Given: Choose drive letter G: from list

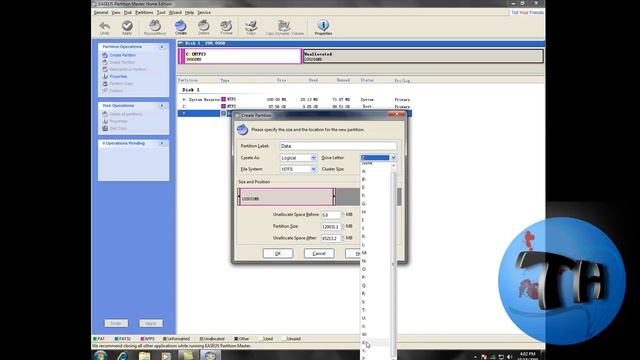Looking at the screenshot, I should [376, 204].
